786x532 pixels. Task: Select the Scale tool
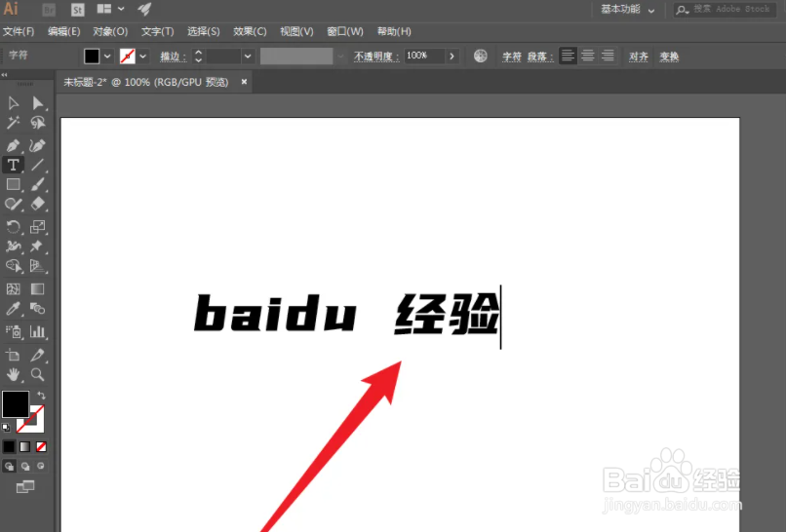(38, 227)
